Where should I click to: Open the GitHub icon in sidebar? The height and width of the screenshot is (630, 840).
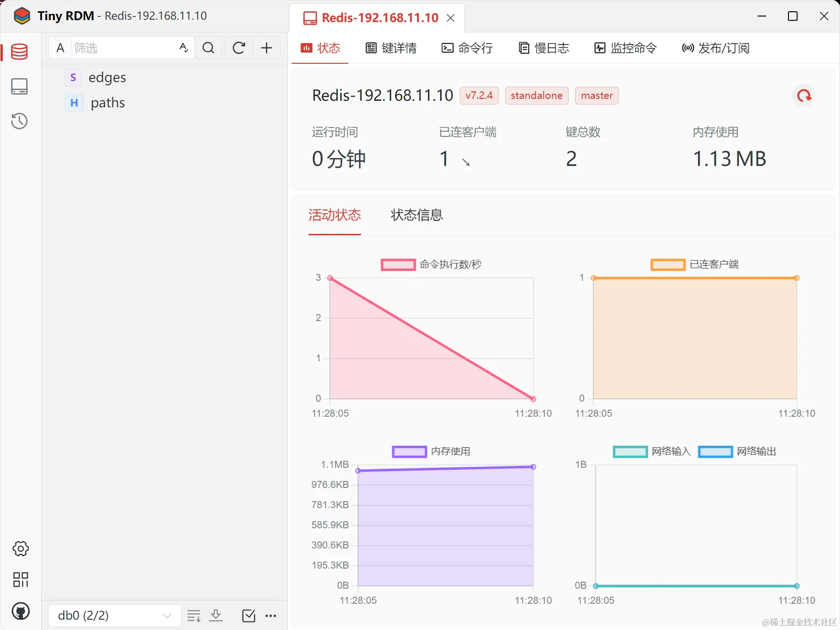pyautogui.click(x=21, y=611)
